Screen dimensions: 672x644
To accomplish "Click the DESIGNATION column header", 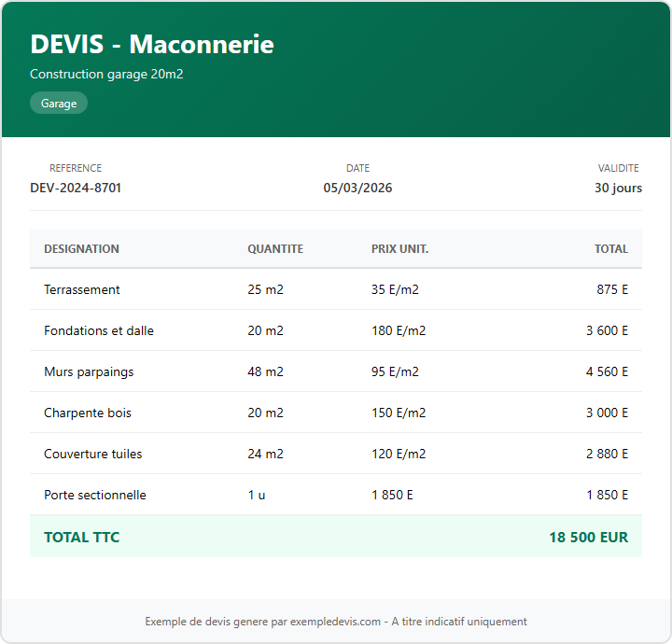I will coord(81,249).
